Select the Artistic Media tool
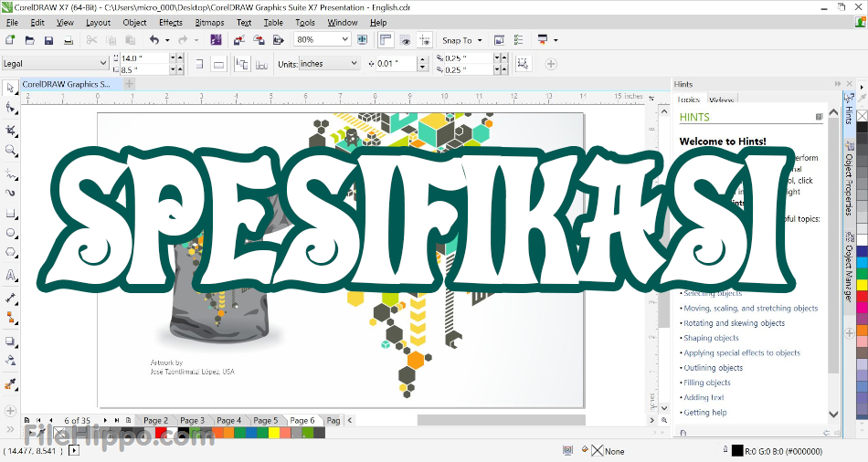Screen dimensions: 868x462 click(x=10, y=193)
